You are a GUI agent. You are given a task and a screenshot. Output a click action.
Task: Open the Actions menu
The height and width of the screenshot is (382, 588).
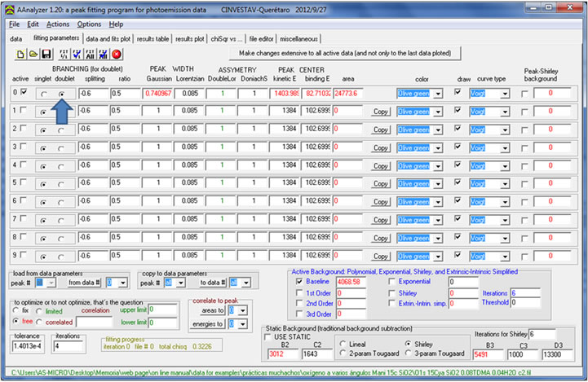pos(57,24)
